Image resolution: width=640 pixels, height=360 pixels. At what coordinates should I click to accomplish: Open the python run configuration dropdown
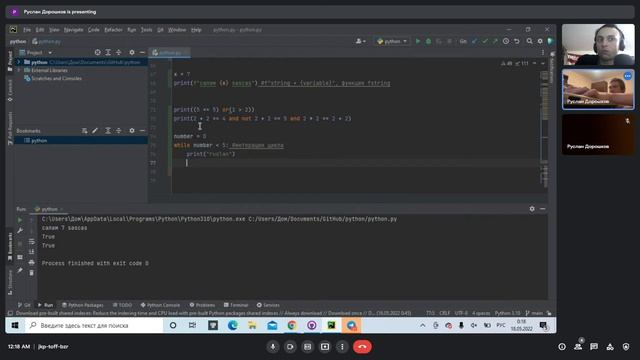tap(392, 41)
